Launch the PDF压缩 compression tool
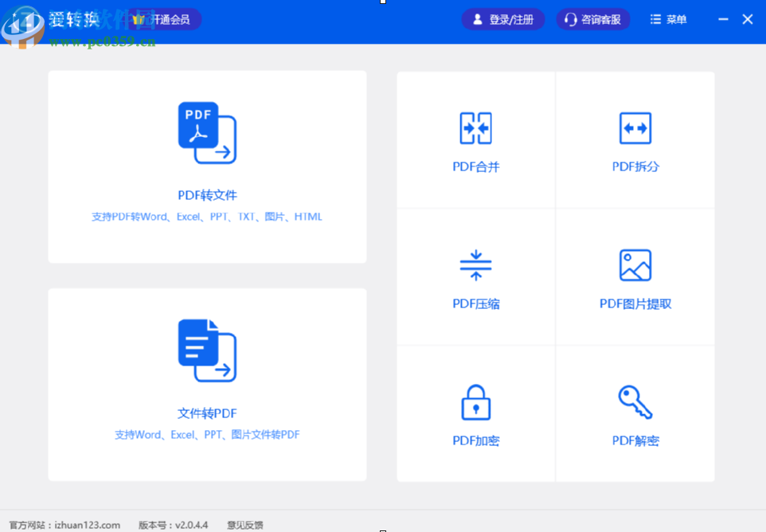This screenshot has width=766, height=532. [x=475, y=279]
